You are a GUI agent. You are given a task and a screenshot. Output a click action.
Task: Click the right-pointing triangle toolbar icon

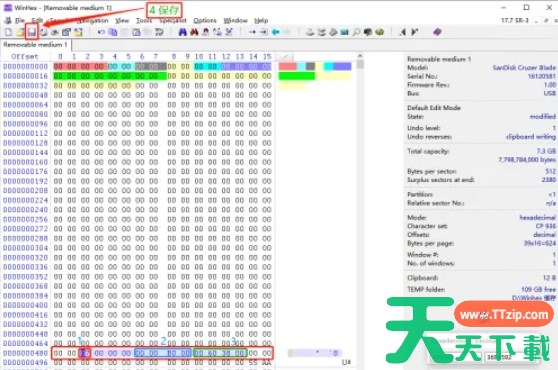pyautogui.click(x=414, y=32)
